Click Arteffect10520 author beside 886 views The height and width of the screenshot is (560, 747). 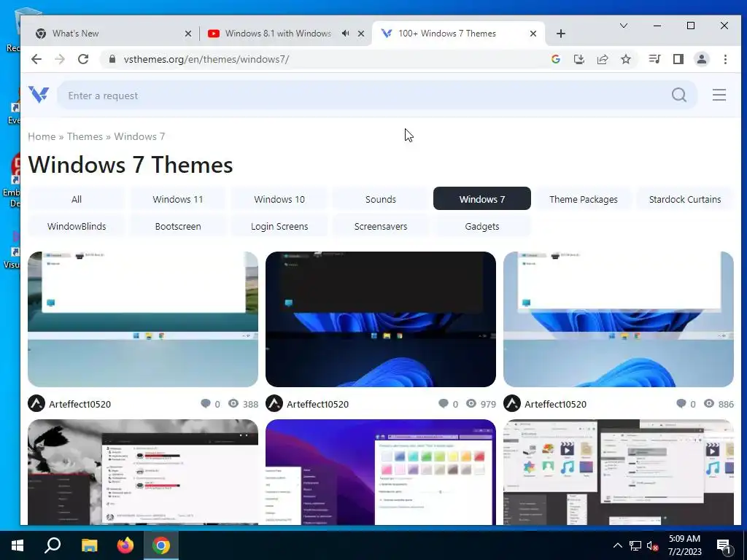pyautogui.click(x=555, y=404)
